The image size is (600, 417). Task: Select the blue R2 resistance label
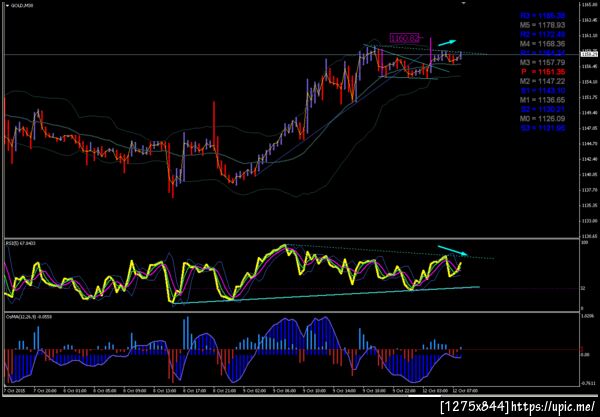[542, 34]
